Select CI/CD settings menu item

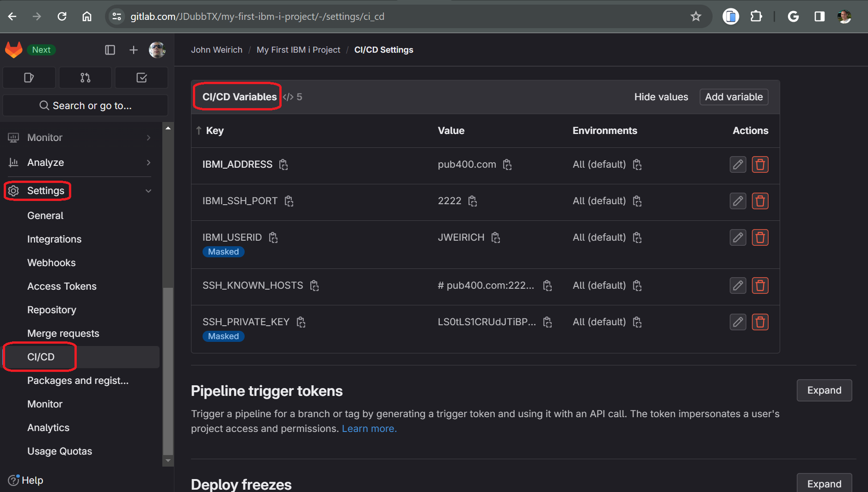coord(81,357)
